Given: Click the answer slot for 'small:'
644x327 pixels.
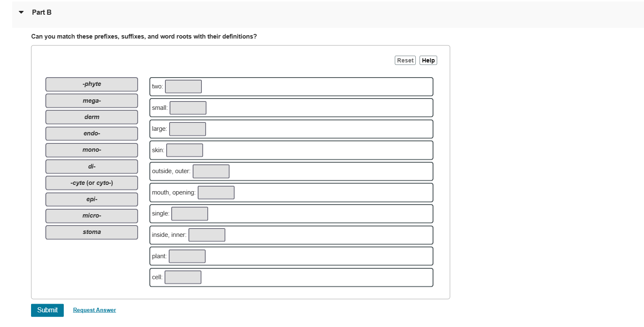Looking at the screenshot, I should 188,108.
